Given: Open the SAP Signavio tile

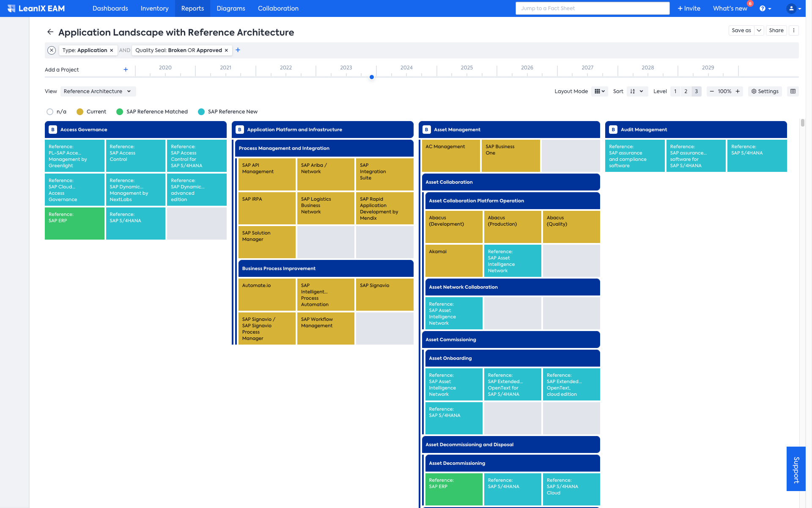Looking at the screenshot, I should pos(385,295).
